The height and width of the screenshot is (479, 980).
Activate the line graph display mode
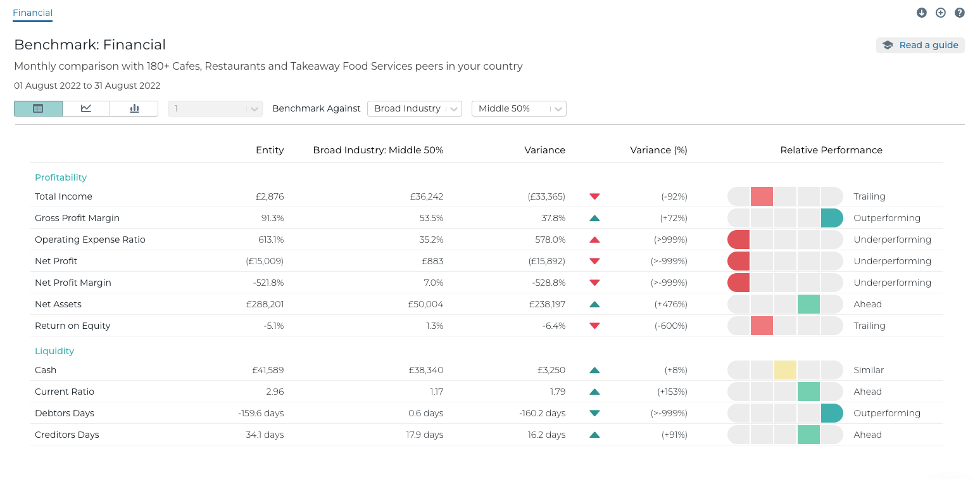(x=85, y=108)
